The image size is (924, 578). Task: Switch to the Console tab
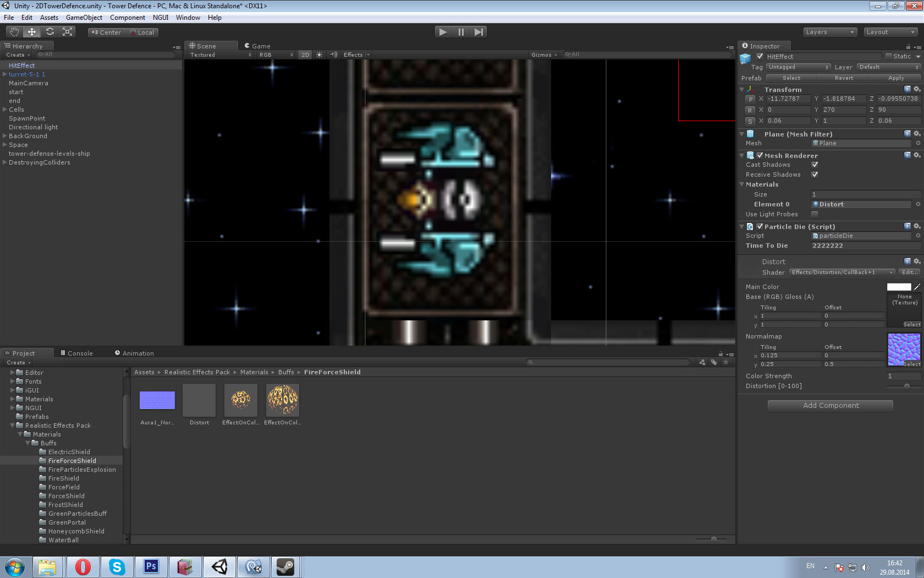pyautogui.click(x=76, y=353)
